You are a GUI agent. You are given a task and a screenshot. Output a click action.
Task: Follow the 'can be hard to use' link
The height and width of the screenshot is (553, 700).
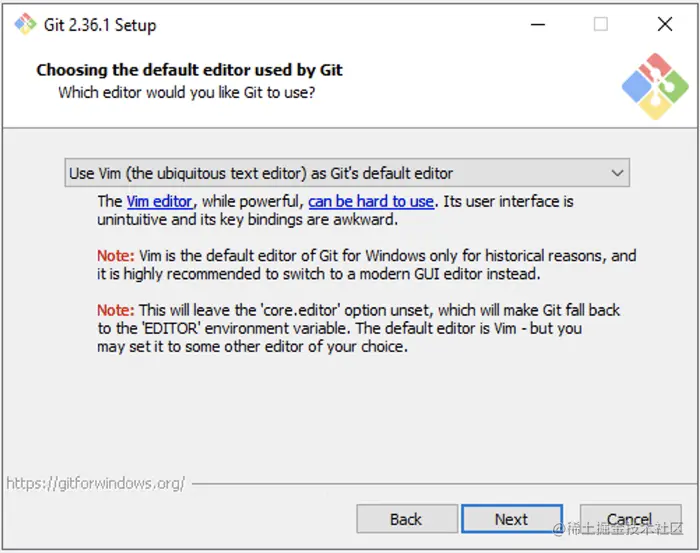pyautogui.click(x=371, y=201)
